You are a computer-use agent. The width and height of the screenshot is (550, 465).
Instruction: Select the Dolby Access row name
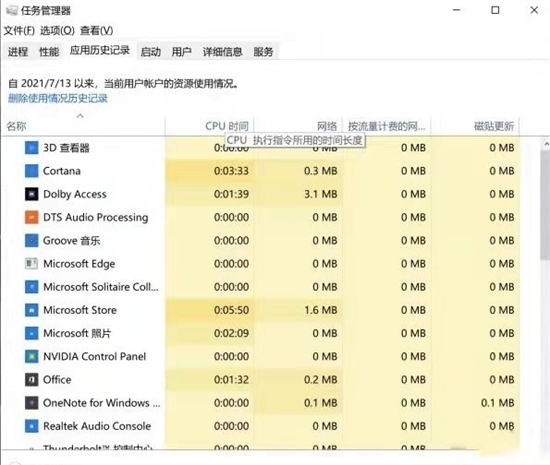coord(75,194)
